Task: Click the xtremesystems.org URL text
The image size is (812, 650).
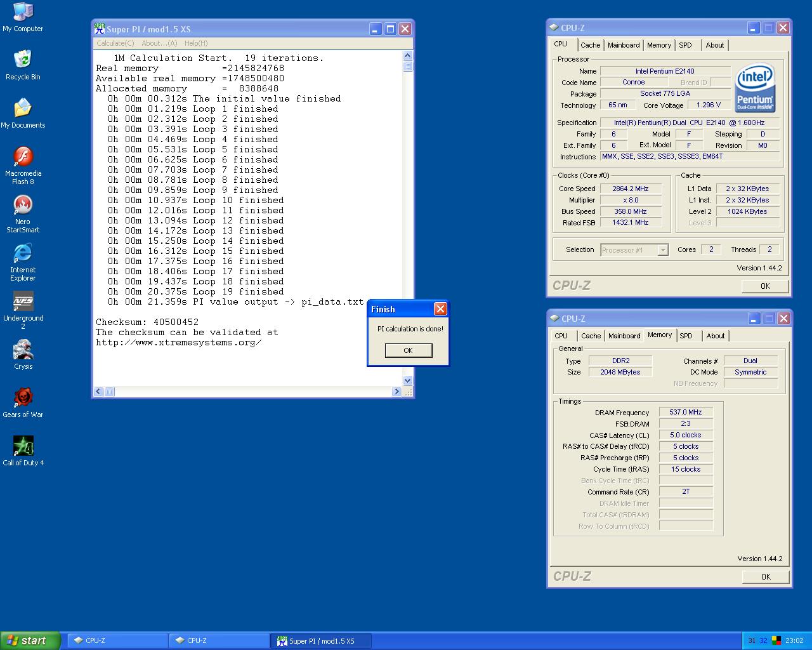Action: click(179, 342)
